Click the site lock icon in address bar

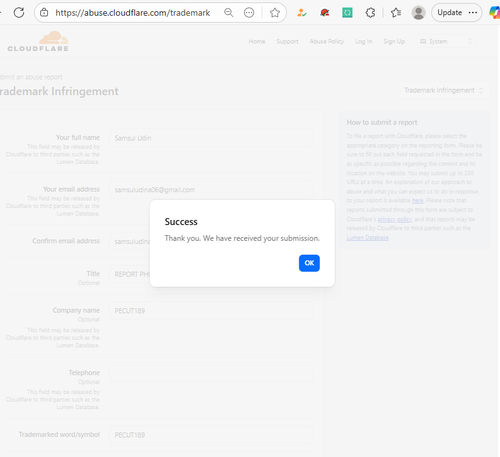tap(44, 13)
